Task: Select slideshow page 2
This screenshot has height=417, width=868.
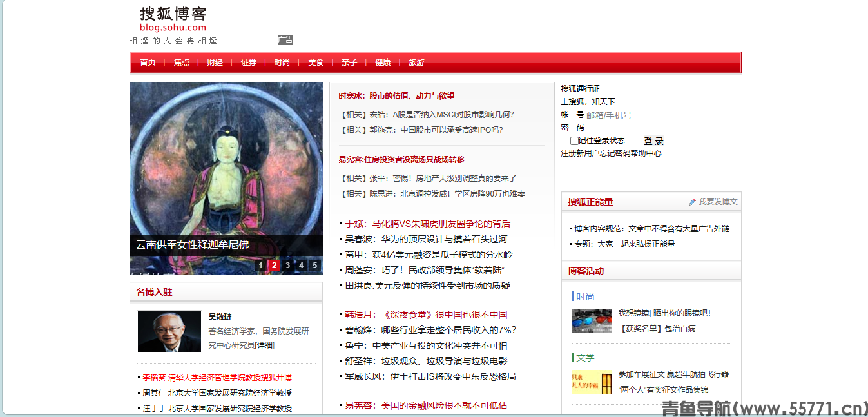Action: coord(274,265)
